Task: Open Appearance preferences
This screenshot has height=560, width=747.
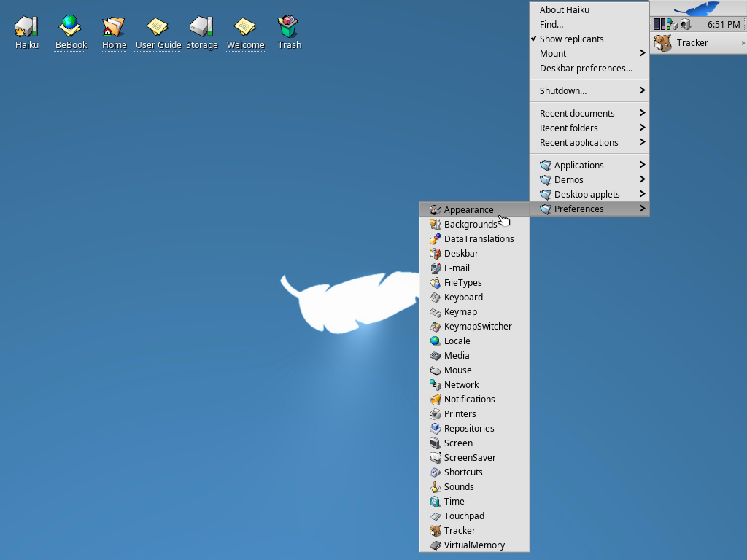Action: (x=468, y=209)
